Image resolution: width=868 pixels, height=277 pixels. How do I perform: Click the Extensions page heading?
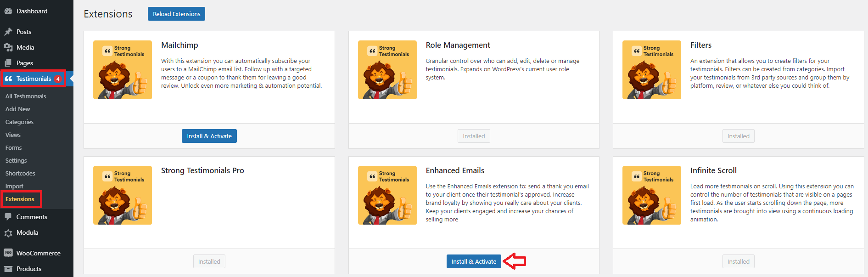coord(108,14)
